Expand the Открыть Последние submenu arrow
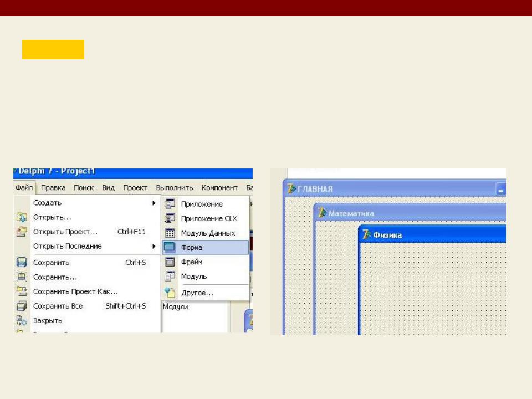 point(154,246)
